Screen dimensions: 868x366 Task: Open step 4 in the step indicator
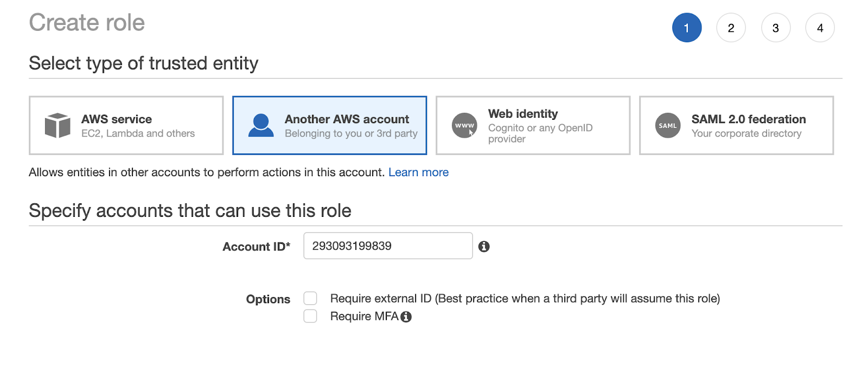click(820, 28)
